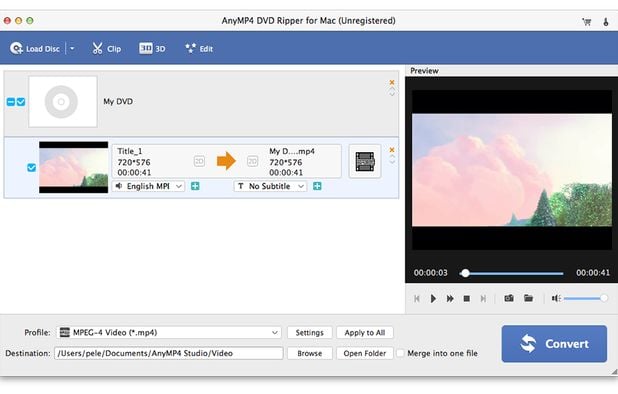Open the snapshot folder icon
618x394 pixels.
[529, 298]
